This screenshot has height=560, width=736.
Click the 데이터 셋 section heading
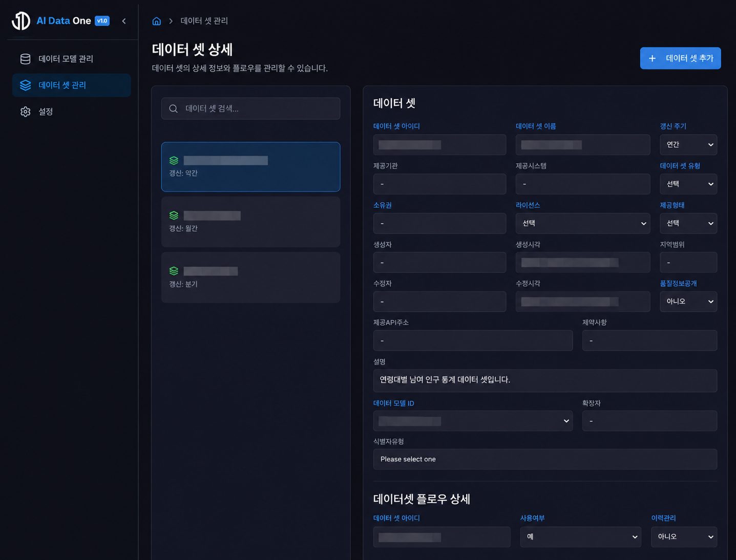394,103
